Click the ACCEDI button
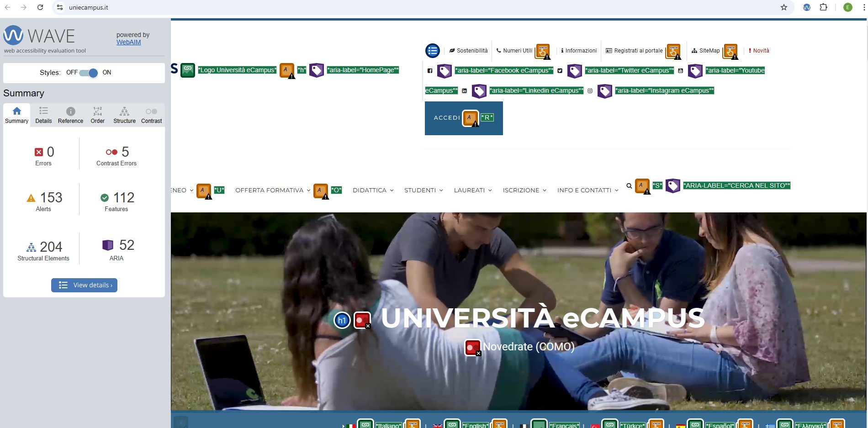This screenshot has height=428, width=868. 464,118
